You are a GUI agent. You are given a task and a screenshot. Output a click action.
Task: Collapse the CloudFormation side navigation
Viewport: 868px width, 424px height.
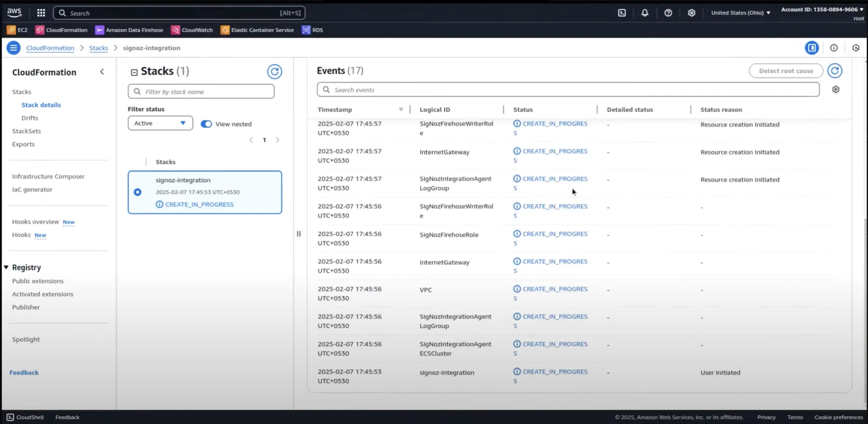click(102, 72)
